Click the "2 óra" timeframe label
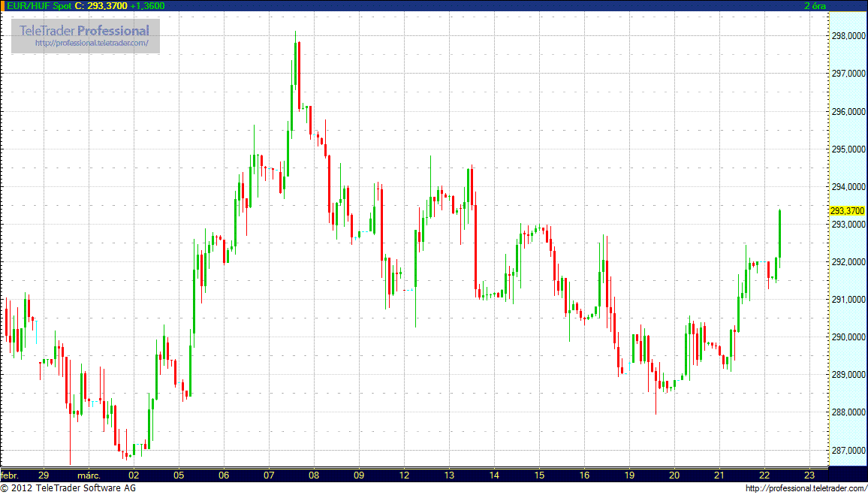This screenshot has height=495, width=868. 815,6
